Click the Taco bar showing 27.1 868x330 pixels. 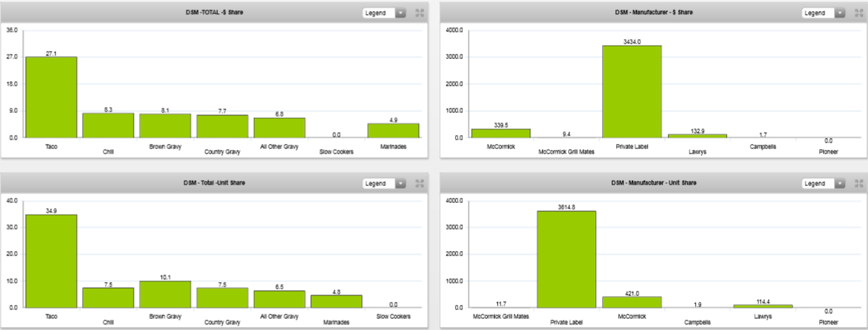51,97
